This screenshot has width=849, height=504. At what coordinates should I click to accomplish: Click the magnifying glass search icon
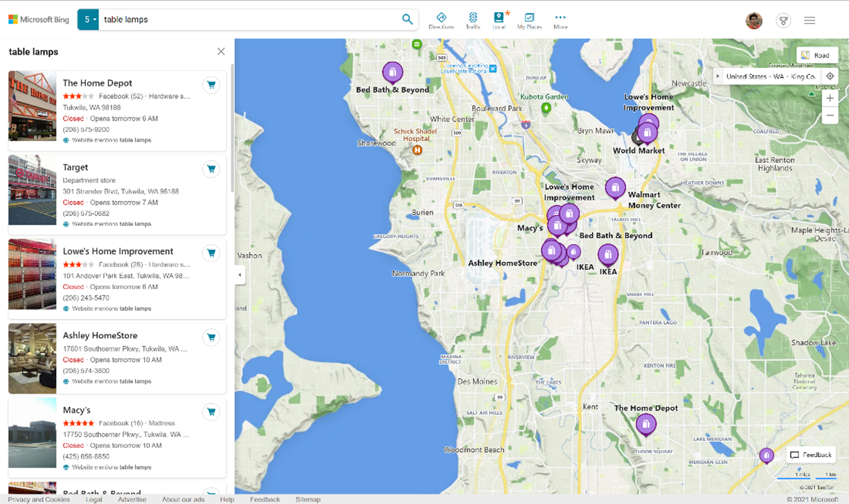coord(407,20)
